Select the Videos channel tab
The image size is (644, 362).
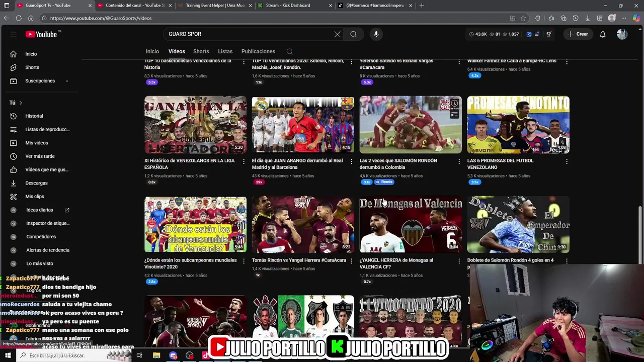pos(177,51)
